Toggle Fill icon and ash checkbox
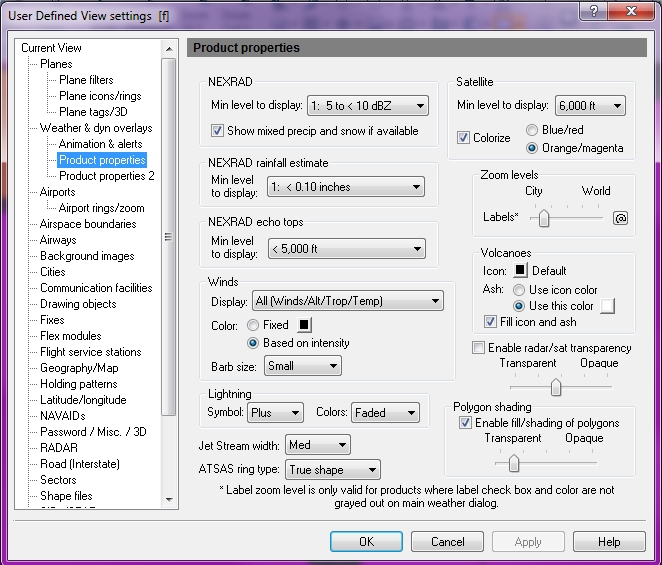This screenshot has height=565, width=662. [490, 322]
